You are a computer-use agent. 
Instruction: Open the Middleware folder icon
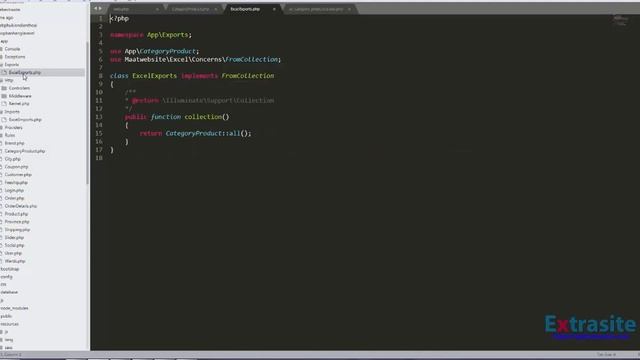tap(4, 96)
